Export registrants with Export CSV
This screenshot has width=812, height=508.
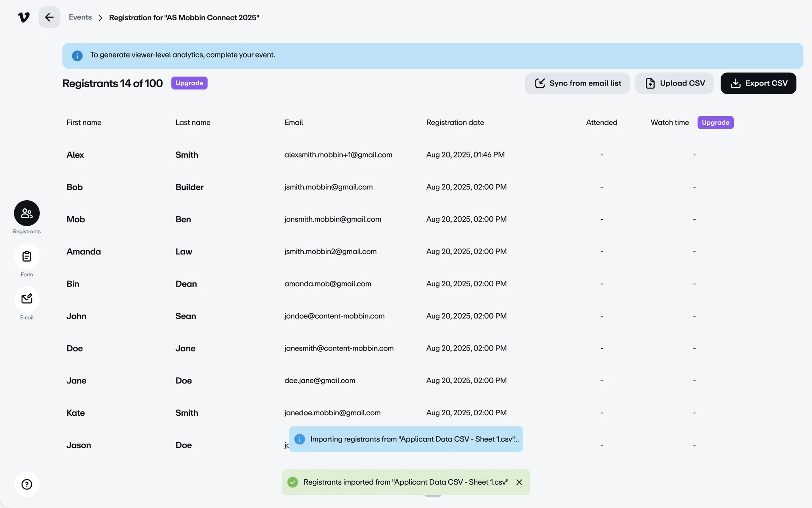point(758,83)
